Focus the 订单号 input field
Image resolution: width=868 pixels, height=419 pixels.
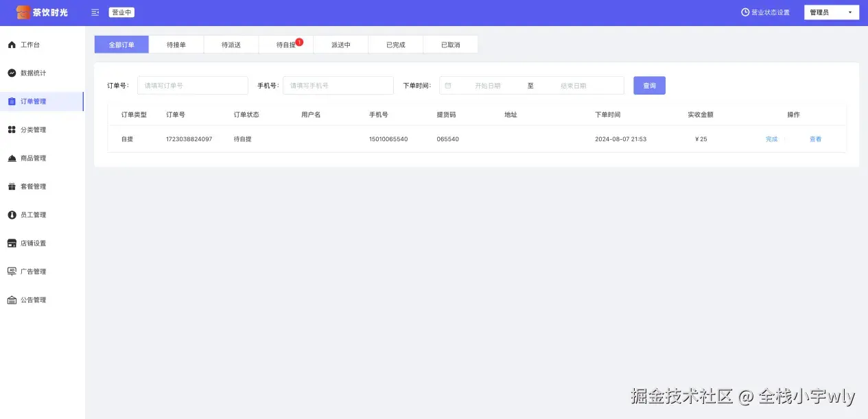coord(193,86)
